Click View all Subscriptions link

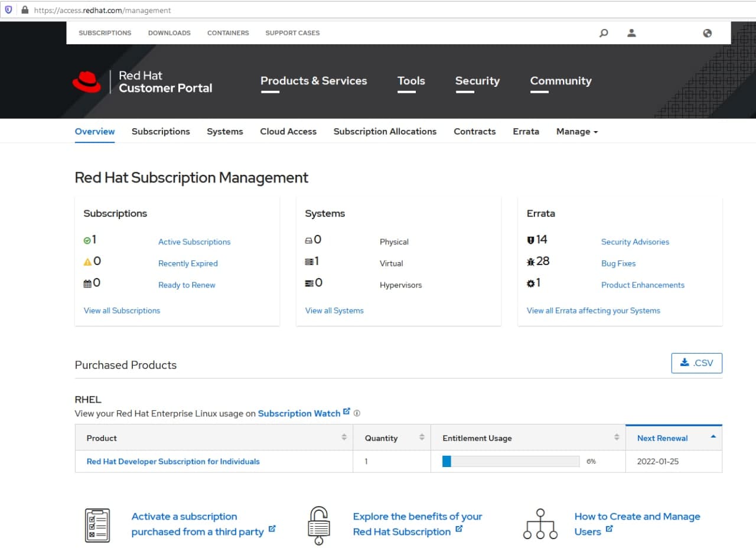tap(122, 311)
